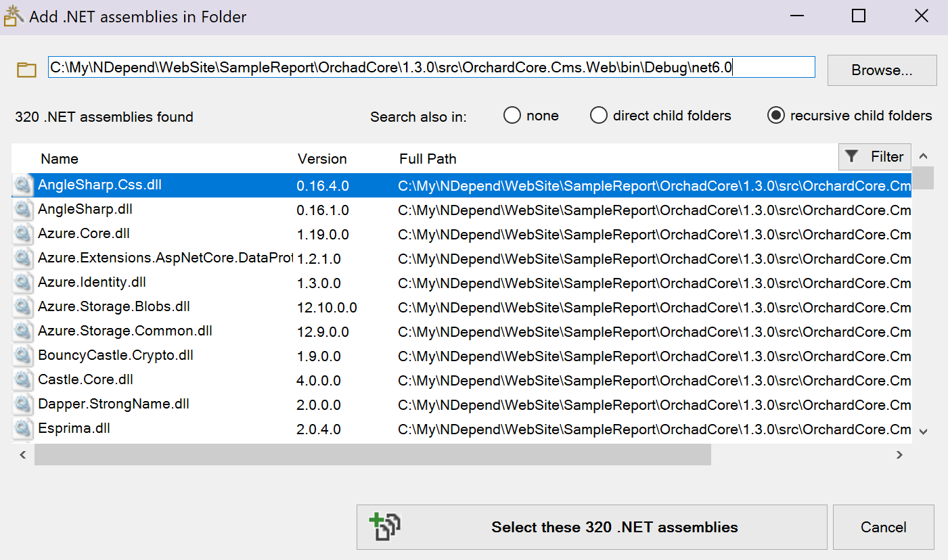Click the horizontal scrollbar left arrow
948x560 pixels.
click(x=22, y=455)
